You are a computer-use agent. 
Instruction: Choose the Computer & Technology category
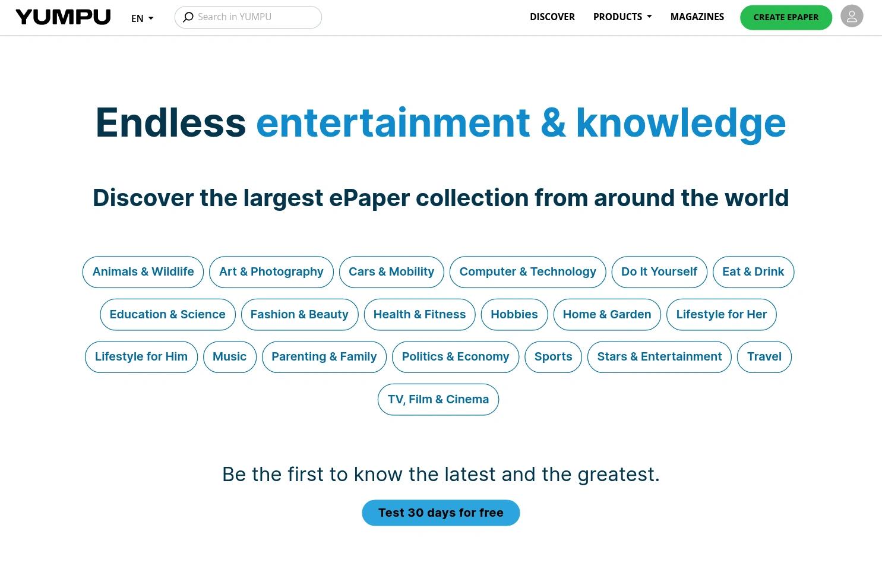click(x=527, y=272)
